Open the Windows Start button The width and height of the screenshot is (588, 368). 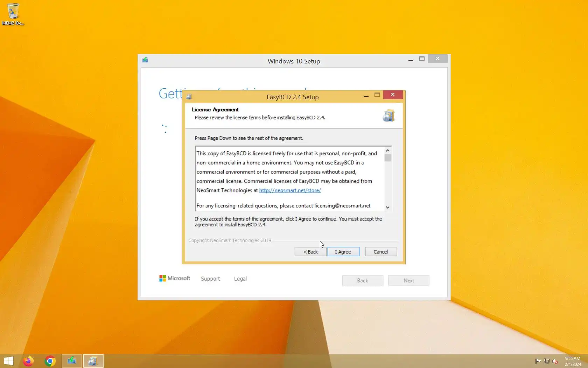pyautogui.click(x=8, y=361)
